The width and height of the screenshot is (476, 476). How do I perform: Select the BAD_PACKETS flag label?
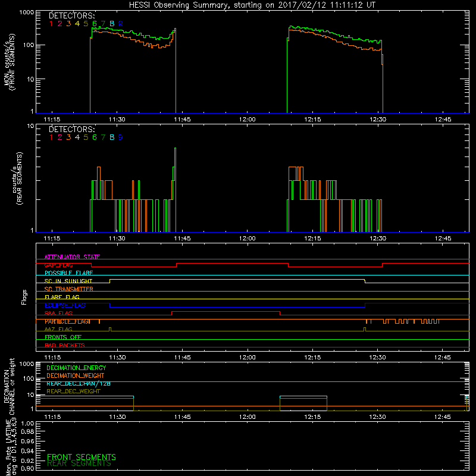[65, 345]
